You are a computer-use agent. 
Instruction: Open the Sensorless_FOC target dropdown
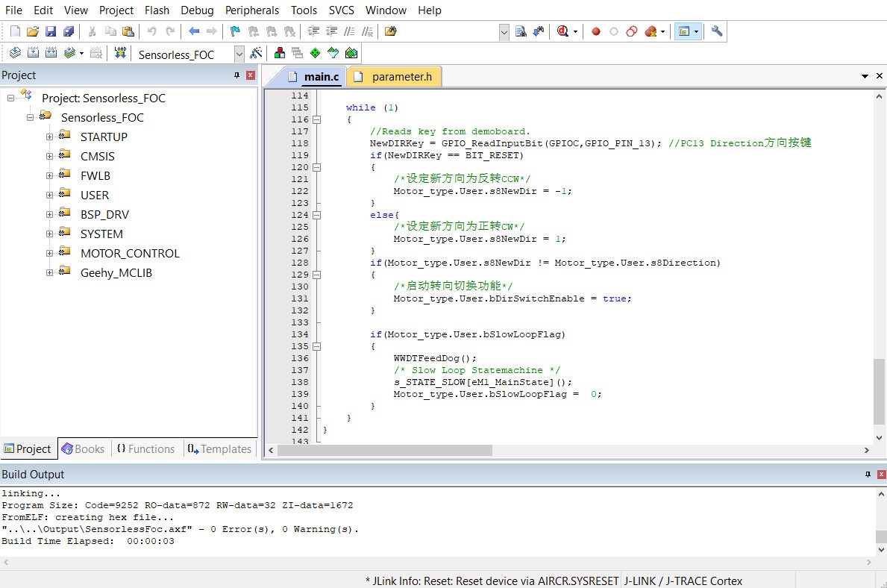(239, 54)
